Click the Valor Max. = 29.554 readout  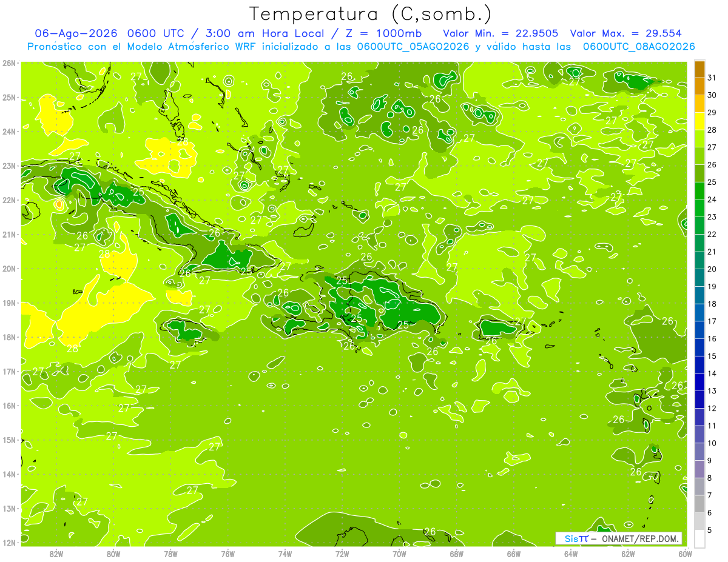point(625,33)
